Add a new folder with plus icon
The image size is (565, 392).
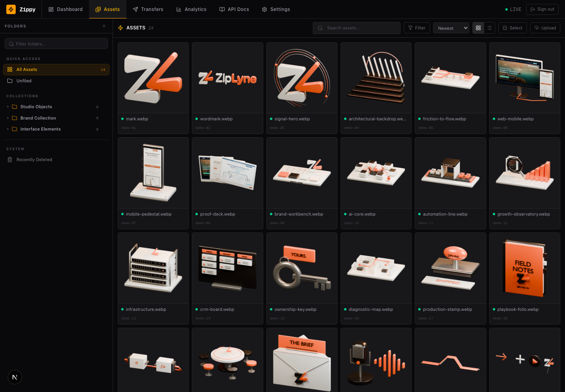click(104, 26)
